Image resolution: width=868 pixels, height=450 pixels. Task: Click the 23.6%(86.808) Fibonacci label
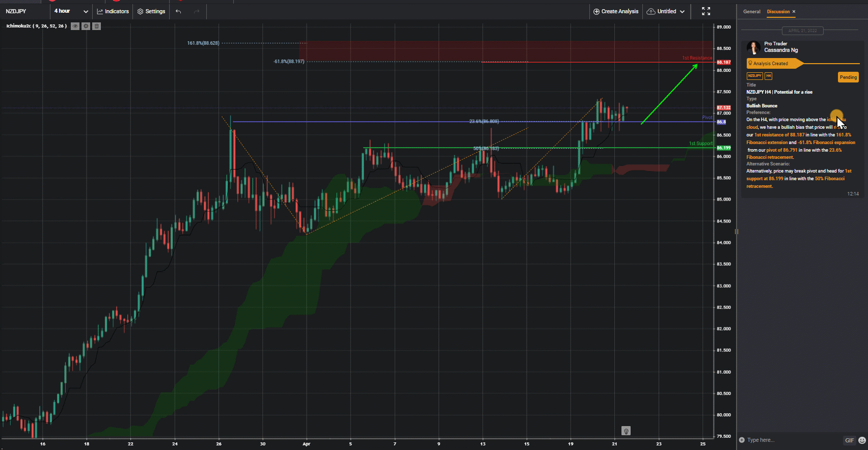tap(484, 121)
